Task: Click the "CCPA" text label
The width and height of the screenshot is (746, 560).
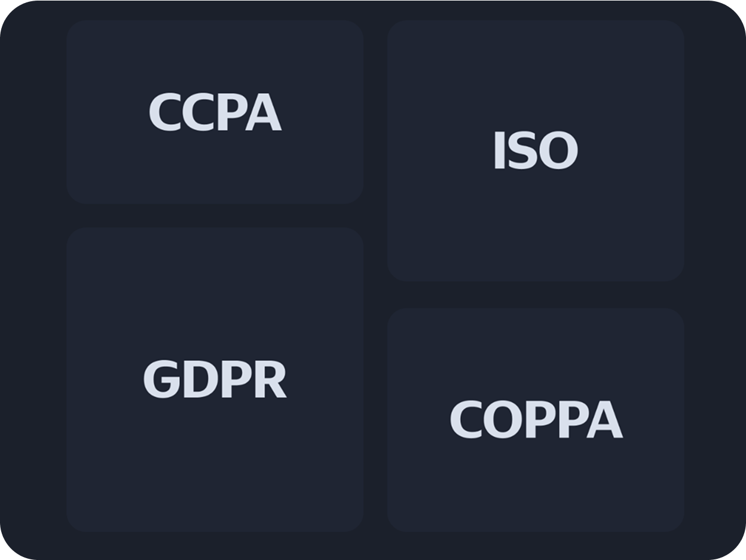Action: click(215, 112)
